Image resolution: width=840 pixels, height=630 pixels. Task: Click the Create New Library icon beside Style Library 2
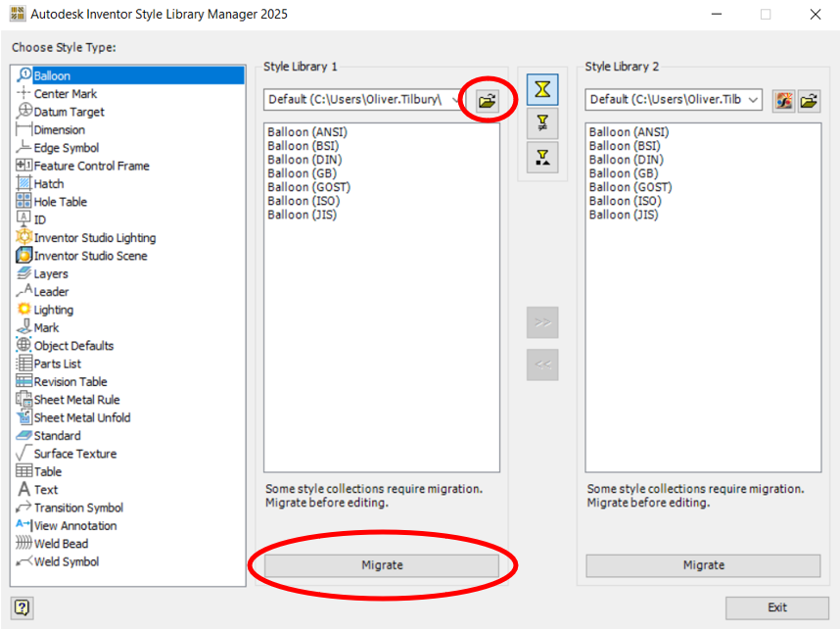pyautogui.click(x=783, y=99)
